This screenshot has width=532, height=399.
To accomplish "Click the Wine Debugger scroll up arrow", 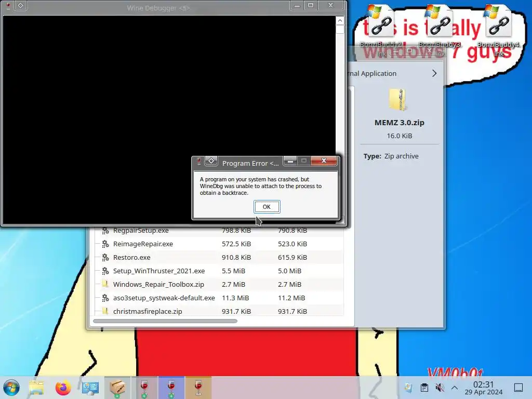I will [x=340, y=21].
